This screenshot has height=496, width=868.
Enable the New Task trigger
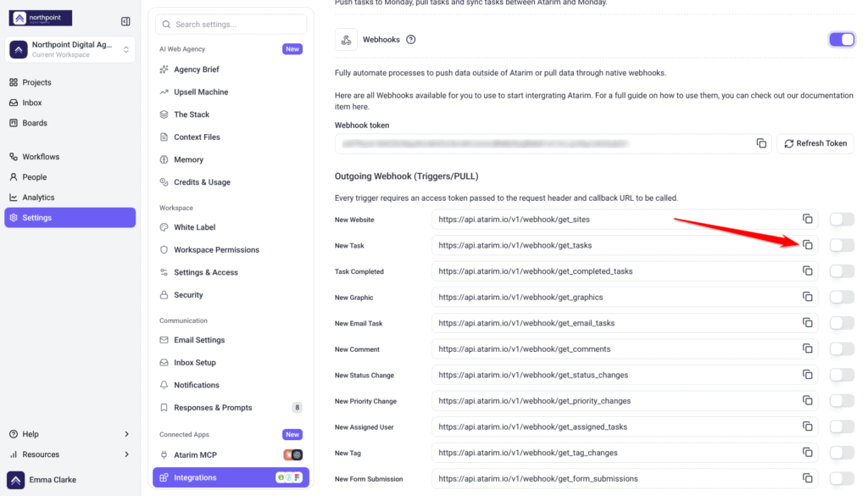click(x=842, y=245)
